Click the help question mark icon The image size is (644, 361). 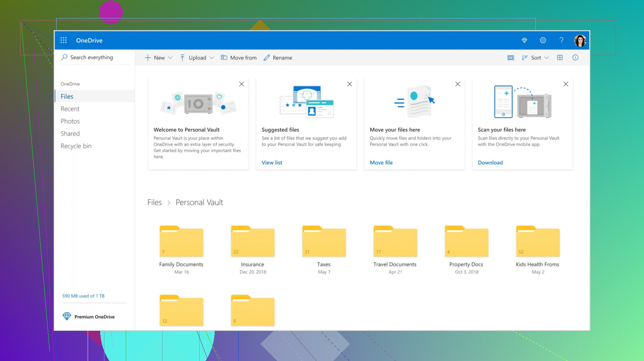(x=561, y=40)
